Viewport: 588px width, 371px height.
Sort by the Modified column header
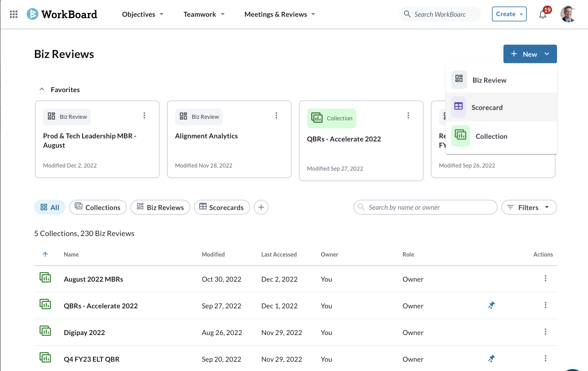[213, 254]
